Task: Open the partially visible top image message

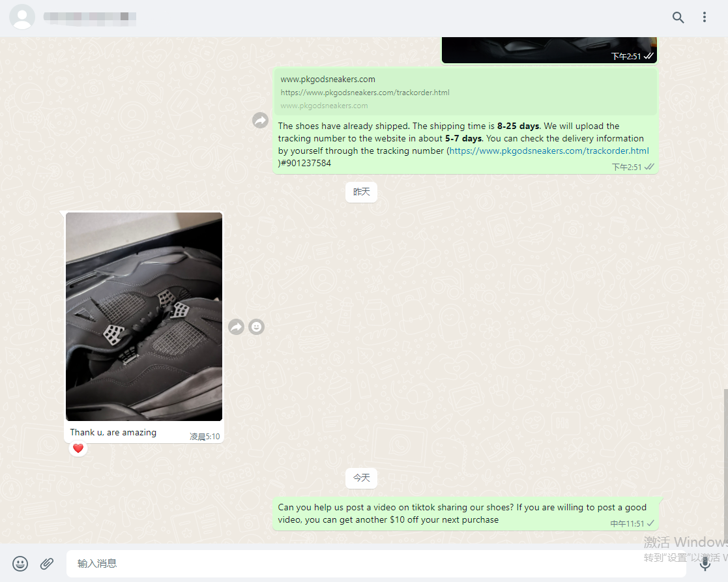Action: tap(549, 50)
